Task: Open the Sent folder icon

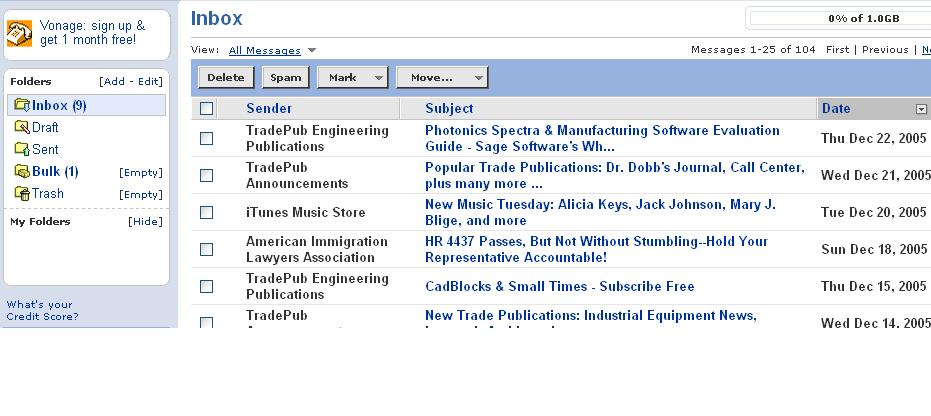Action: tap(21, 149)
